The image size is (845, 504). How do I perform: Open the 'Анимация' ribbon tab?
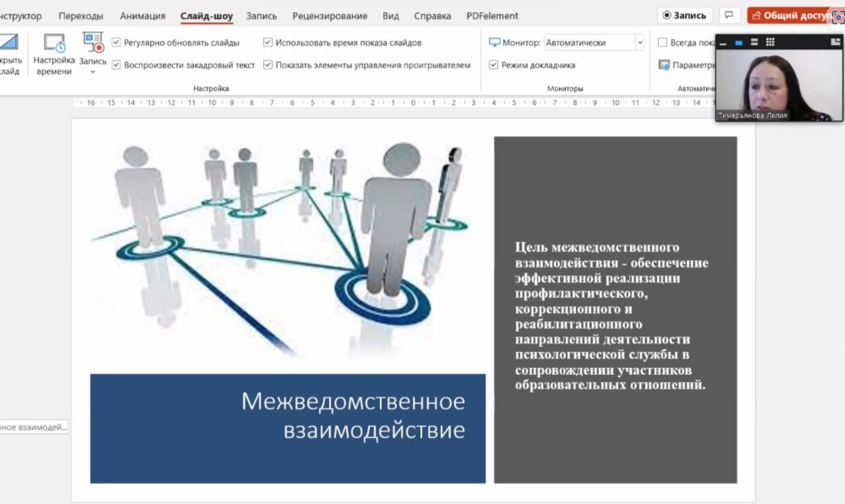pos(143,16)
